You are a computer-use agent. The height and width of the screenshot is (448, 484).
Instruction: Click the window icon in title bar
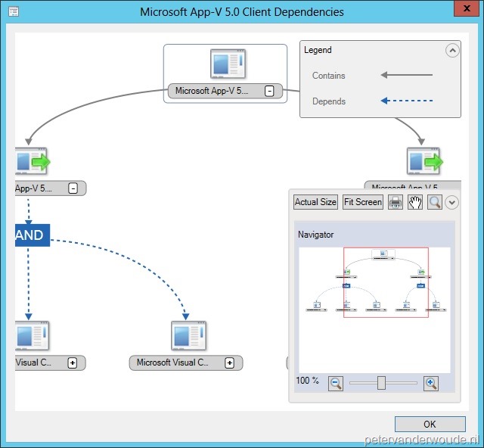(x=14, y=12)
